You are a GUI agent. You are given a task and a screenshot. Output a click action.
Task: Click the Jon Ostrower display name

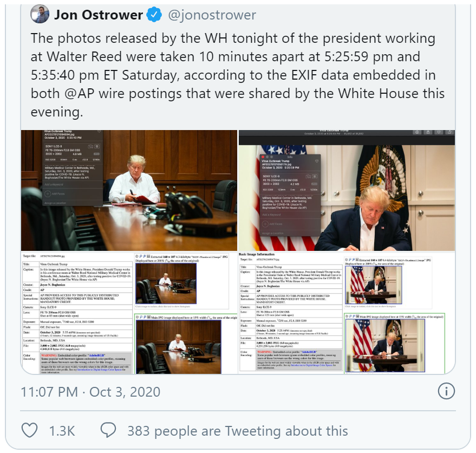(x=99, y=15)
